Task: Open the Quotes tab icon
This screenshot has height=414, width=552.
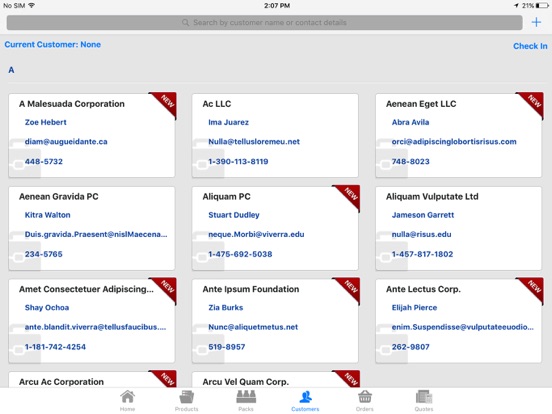Action: tap(424, 397)
